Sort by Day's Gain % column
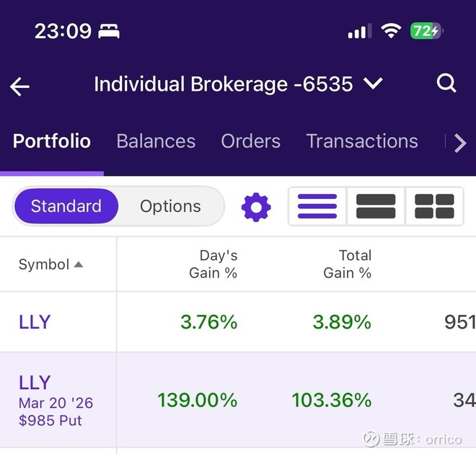The width and height of the screenshot is (476, 454). point(213,264)
